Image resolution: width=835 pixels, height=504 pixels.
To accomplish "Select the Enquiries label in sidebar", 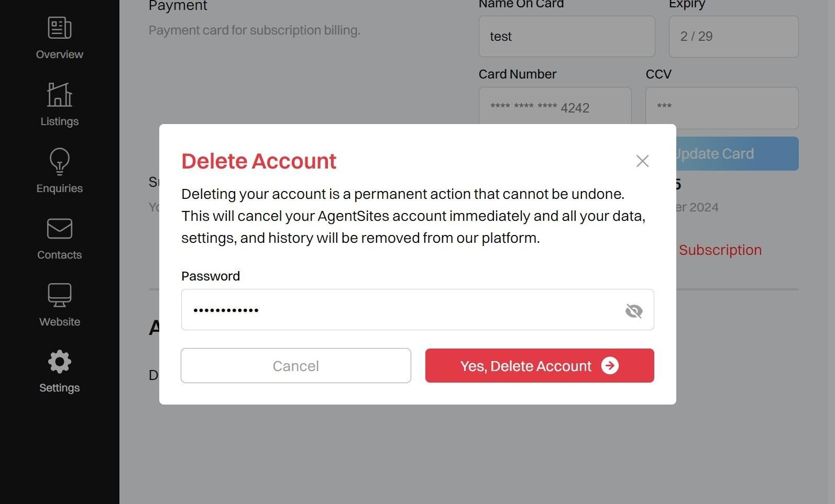I will point(60,188).
